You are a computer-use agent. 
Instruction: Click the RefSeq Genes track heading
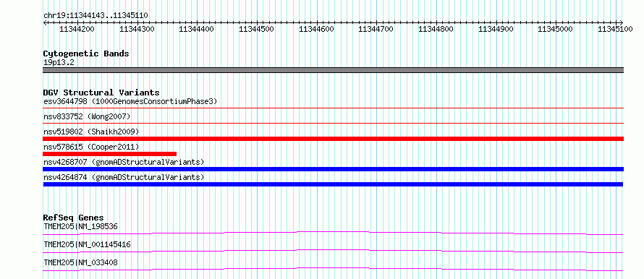pos(73,218)
